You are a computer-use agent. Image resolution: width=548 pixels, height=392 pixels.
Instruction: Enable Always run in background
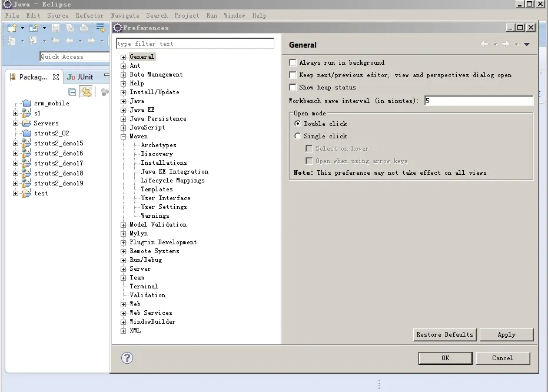pyautogui.click(x=293, y=62)
